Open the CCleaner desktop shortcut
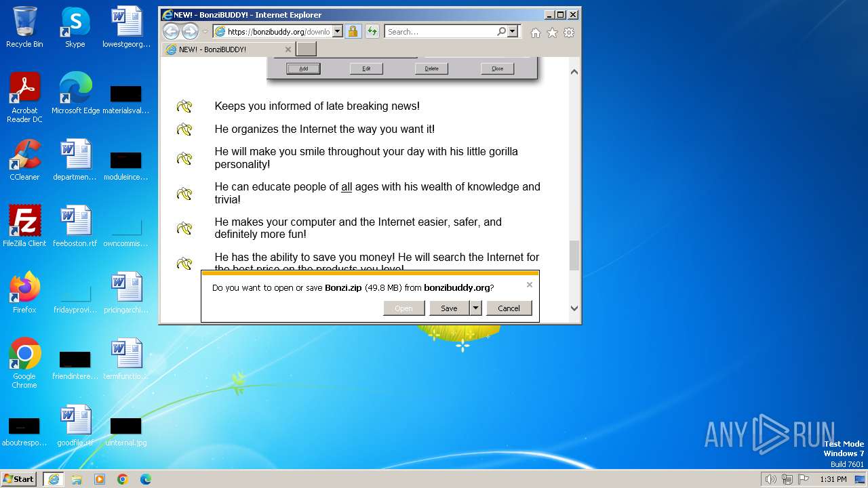The width and height of the screenshot is (868, 488). click(24, 160)
